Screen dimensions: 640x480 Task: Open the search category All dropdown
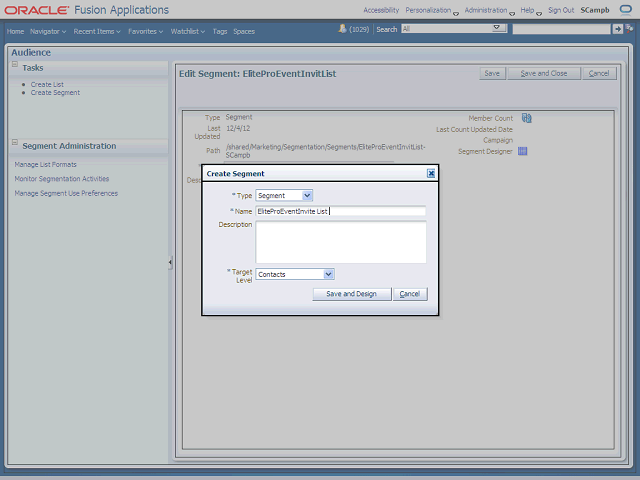[453, 28]
